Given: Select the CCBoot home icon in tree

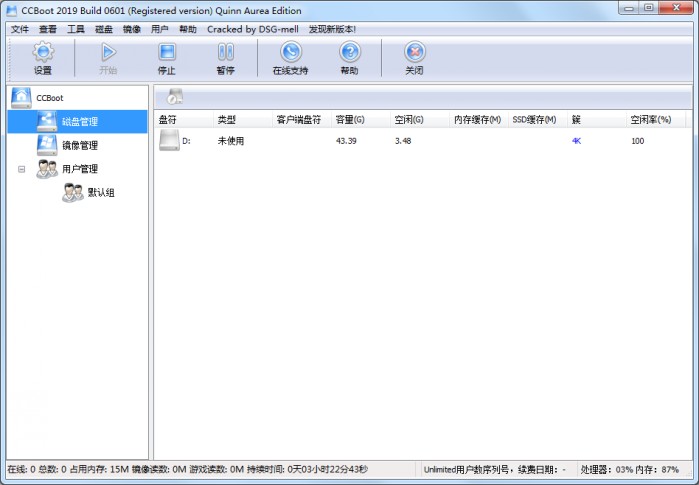Looking at the screenshot, I should pyautogui.click(x=21, y=98).
